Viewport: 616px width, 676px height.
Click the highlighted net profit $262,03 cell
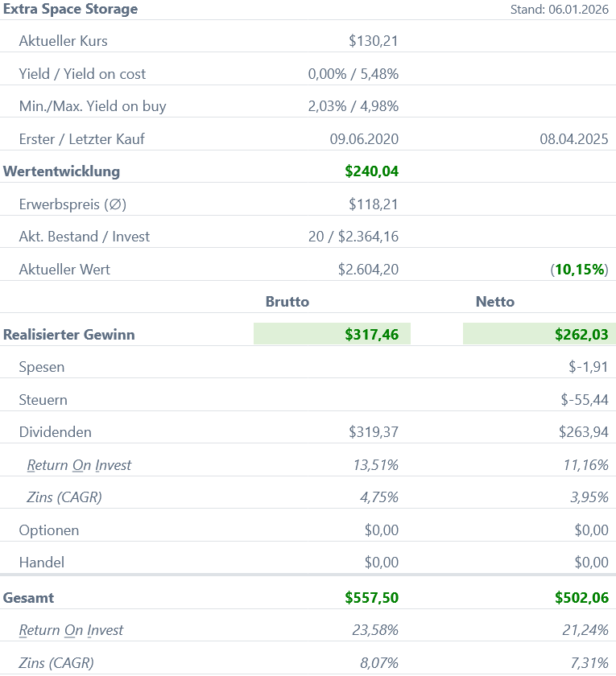[x=540, y=335]
